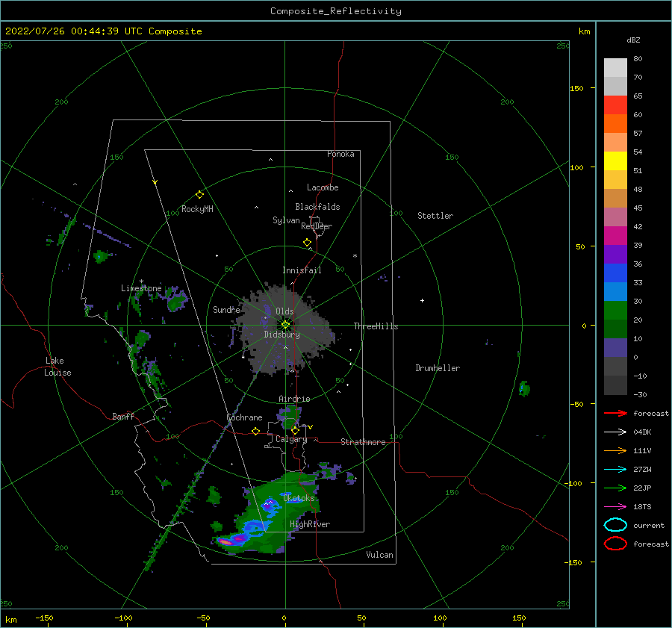Click the -50 tick on right axis
Viewport: 672px width, 628px height.
[x=576, y=404]
